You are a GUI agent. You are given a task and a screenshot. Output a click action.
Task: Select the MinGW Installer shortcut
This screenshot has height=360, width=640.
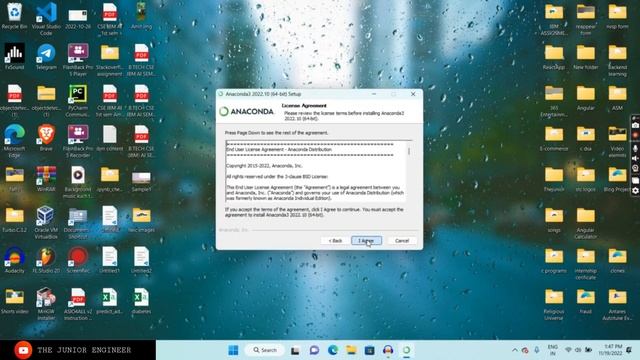[x=46, y=304]
